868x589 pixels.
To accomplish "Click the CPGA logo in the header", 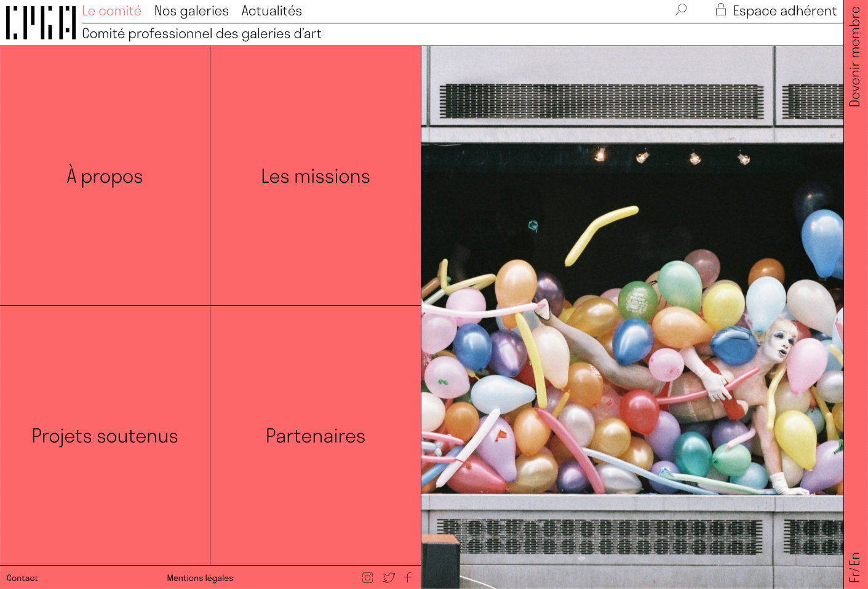I will [x=41, y=23].
